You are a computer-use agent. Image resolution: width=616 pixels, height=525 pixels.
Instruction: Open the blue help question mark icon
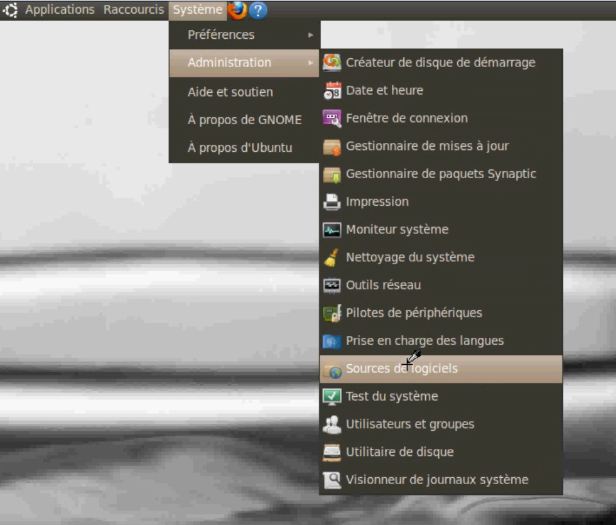[x=258, y=10]
